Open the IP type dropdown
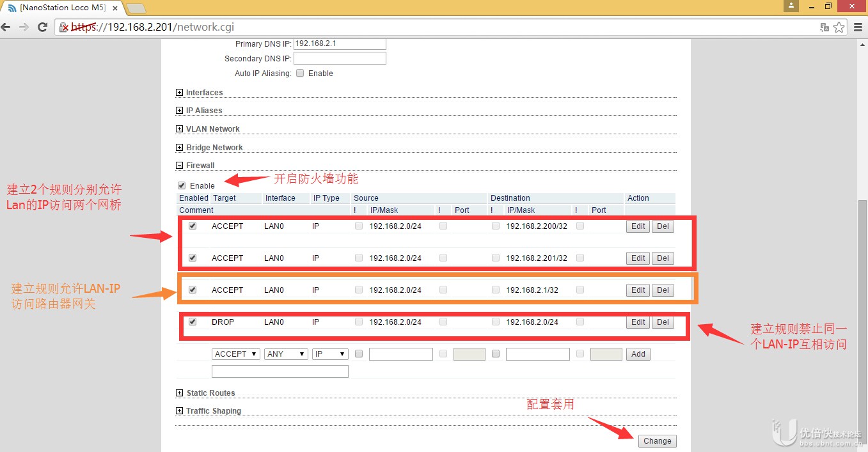The height and width of the screenshot is (452, 868). 330,354
